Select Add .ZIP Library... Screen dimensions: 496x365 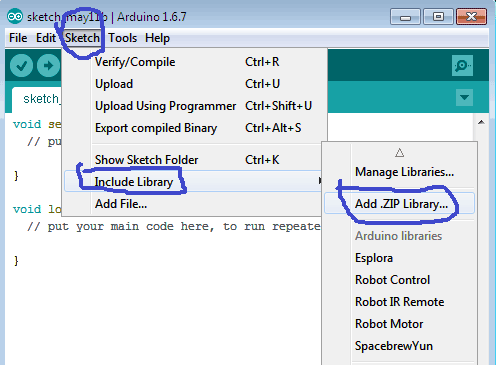coord(399,203)
